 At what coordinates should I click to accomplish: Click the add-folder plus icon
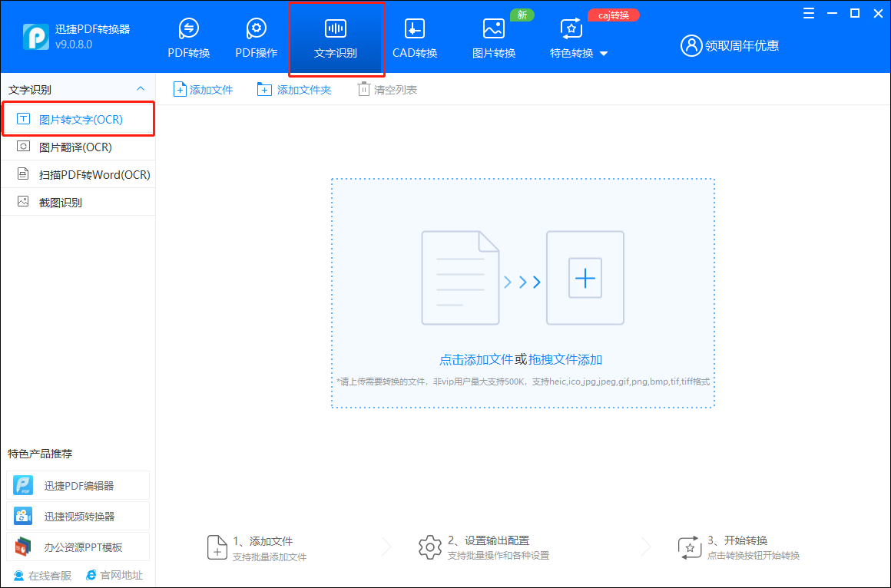[264, 90]
